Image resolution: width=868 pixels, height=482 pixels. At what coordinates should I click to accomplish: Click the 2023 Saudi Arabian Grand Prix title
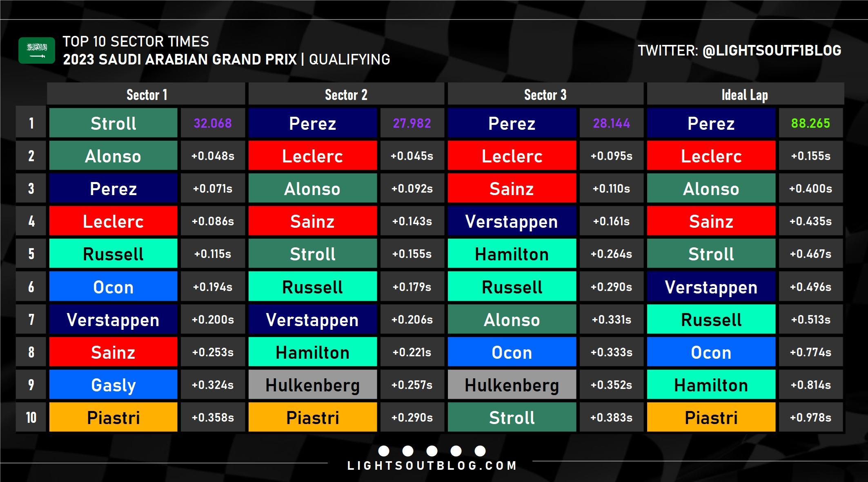click(x=180, y=60)
